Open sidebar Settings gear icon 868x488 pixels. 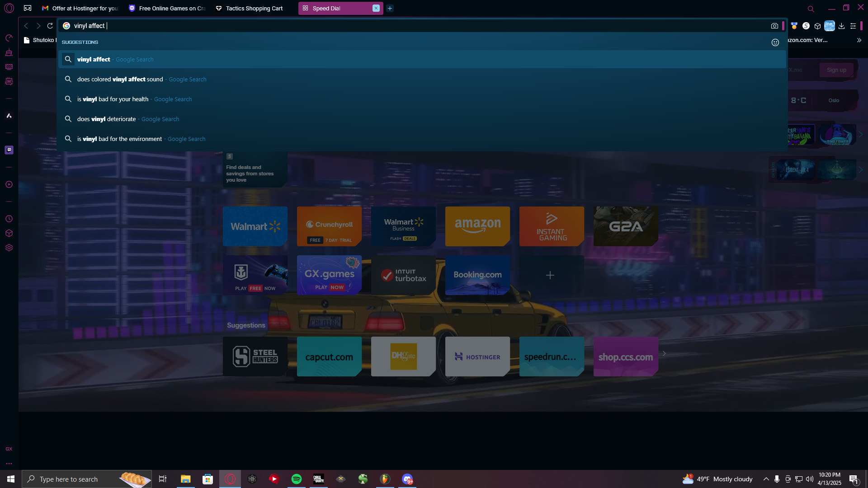click(9, 248)
